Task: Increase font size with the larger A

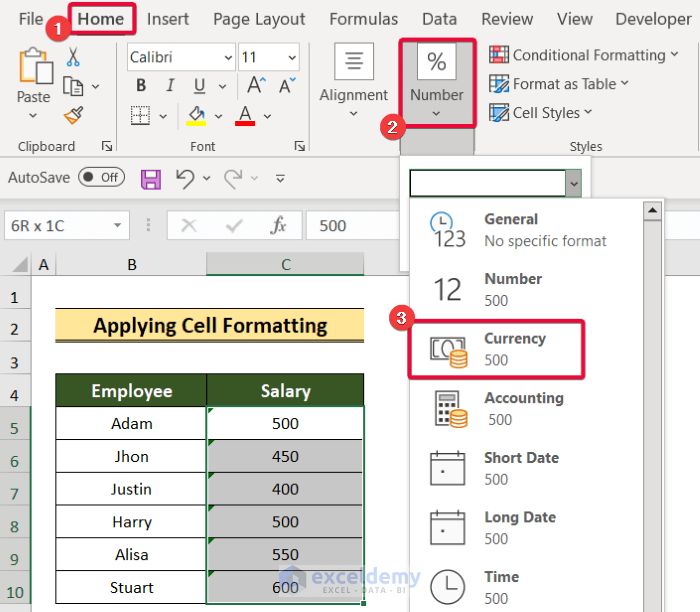Action: tap(257, 84)
